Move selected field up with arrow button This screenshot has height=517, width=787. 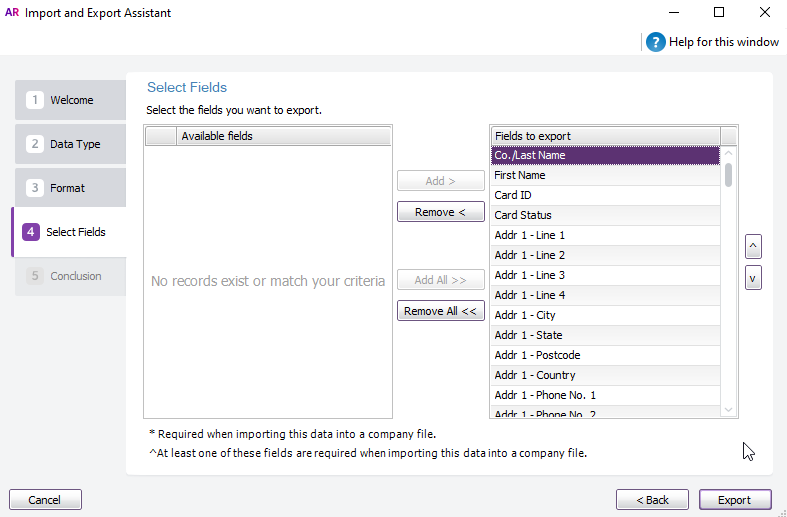(x=754, y=245)
